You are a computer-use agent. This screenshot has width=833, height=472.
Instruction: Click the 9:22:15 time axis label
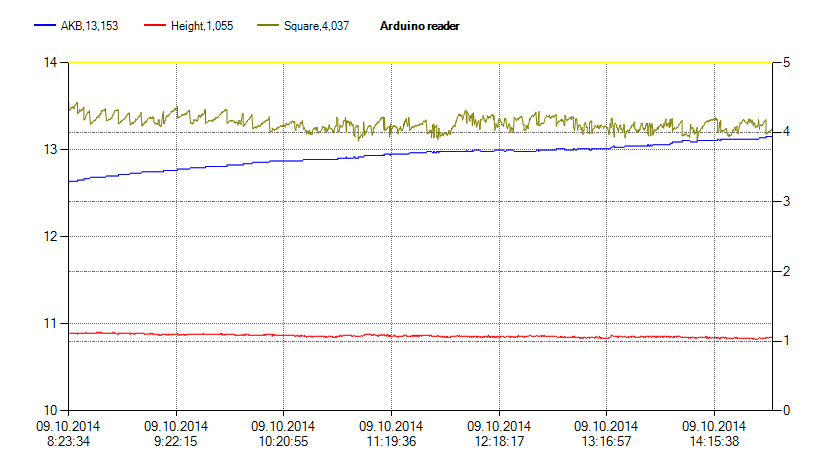[x=176, y=440]
